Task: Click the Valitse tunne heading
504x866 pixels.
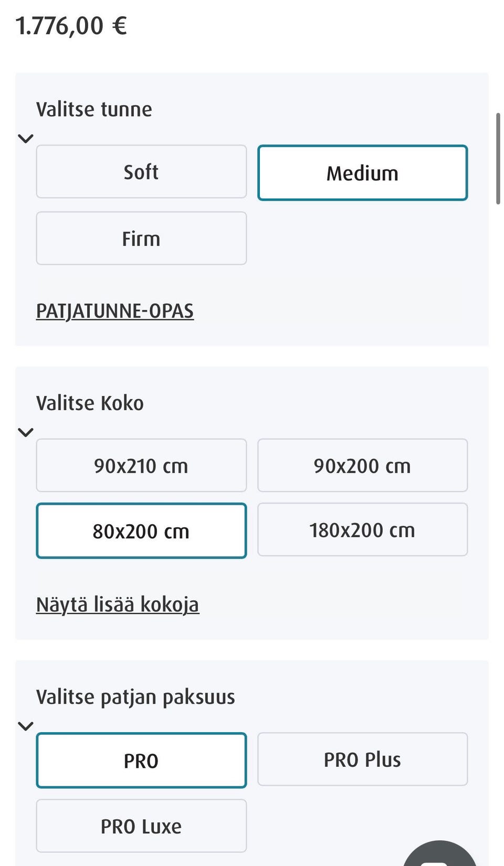Action: coord(94,109)
